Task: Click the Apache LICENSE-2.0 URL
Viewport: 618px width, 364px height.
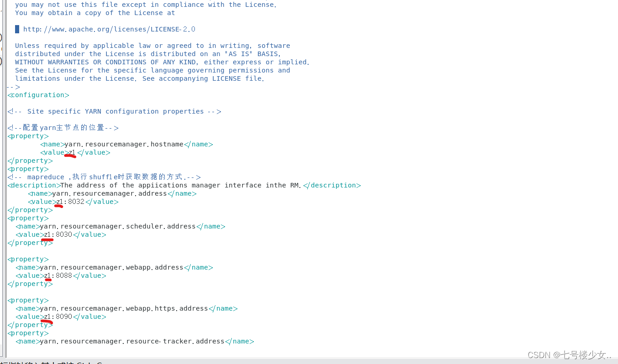Action: pyautogui.click(x=109, y=29)
